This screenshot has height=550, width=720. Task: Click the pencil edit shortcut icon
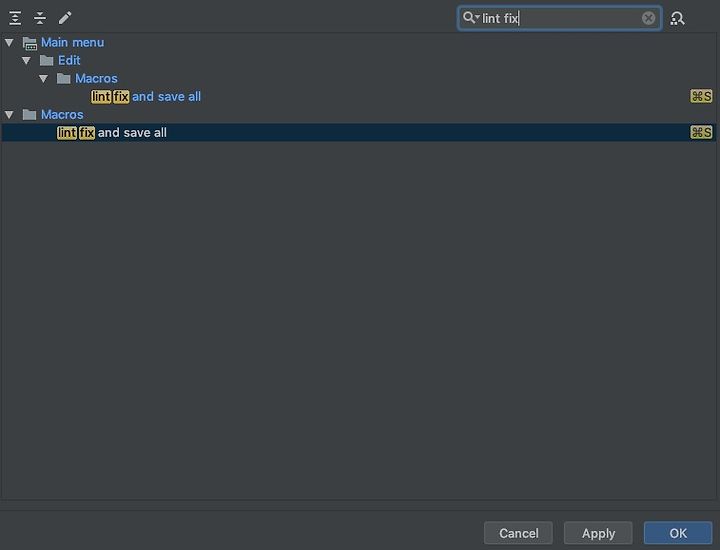point(65,18)
